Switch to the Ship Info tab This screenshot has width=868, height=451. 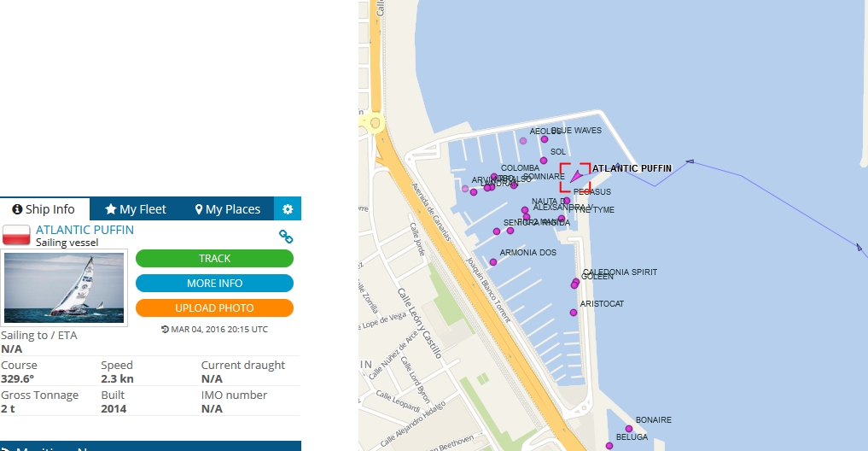tap(44, 209)
